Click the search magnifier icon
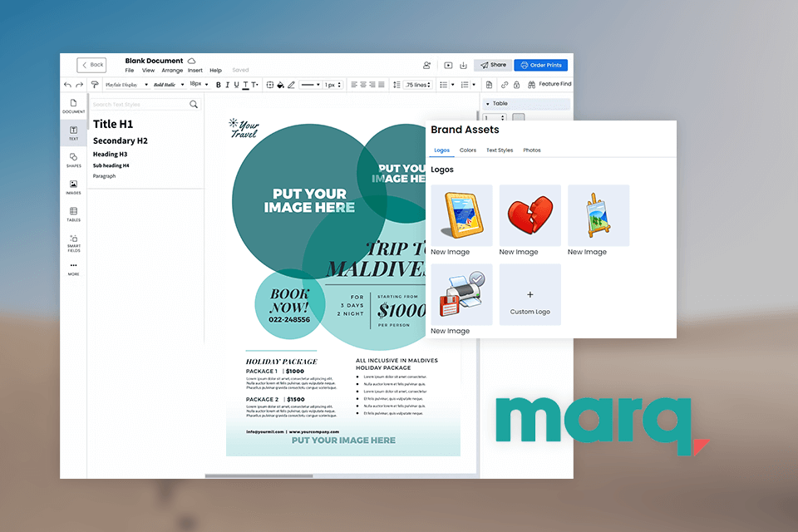Screen dimensions: 798x532 [x=194, y=105]
